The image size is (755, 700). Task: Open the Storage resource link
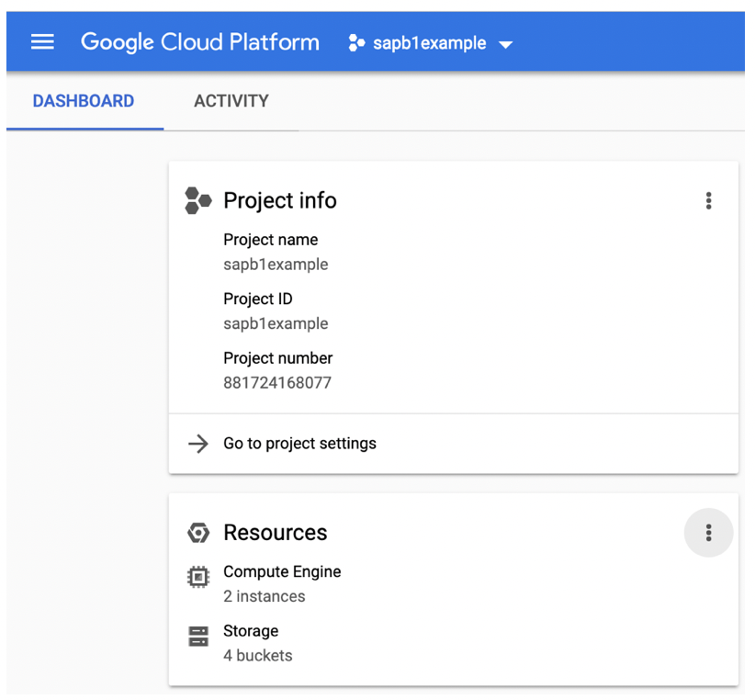(x=251, y=631)
